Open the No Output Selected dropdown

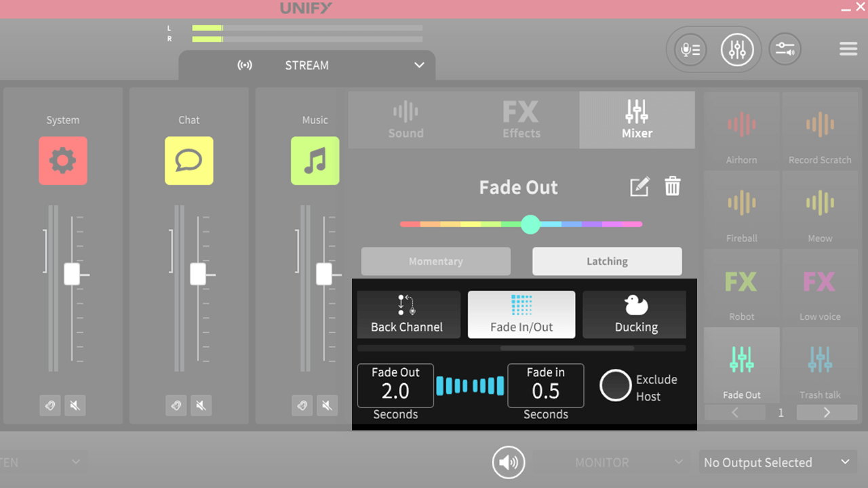click(x=777, y=462)
